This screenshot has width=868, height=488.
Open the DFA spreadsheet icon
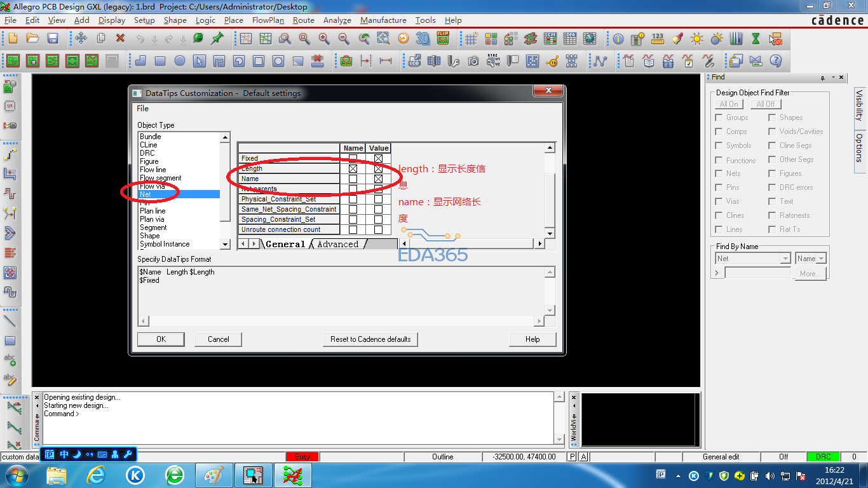pyautogui.click(x=570, y=39)
